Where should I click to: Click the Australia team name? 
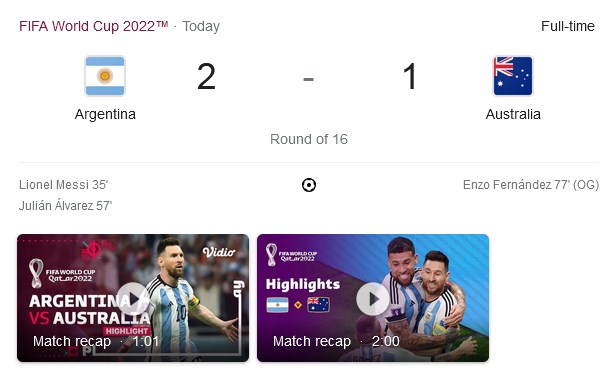[x=513, y=114]
